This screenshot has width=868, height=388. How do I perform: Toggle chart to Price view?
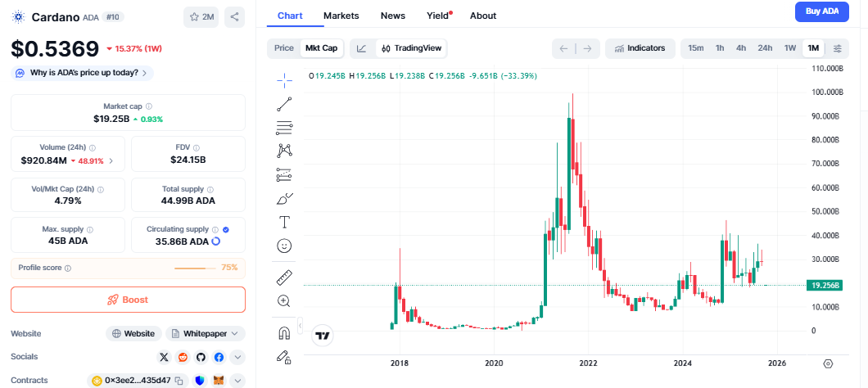point(284,48)
